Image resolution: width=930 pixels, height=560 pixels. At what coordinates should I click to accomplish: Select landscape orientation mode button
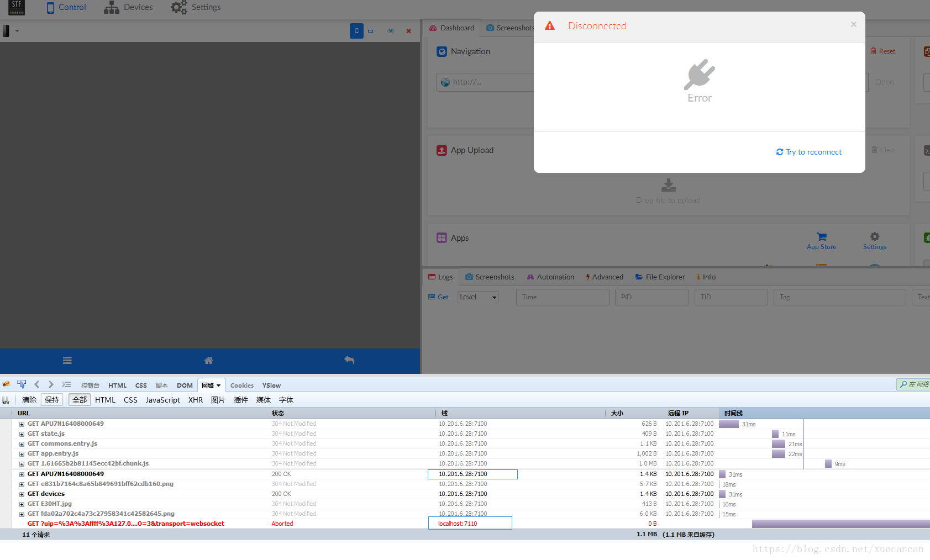tap(371, 31)
